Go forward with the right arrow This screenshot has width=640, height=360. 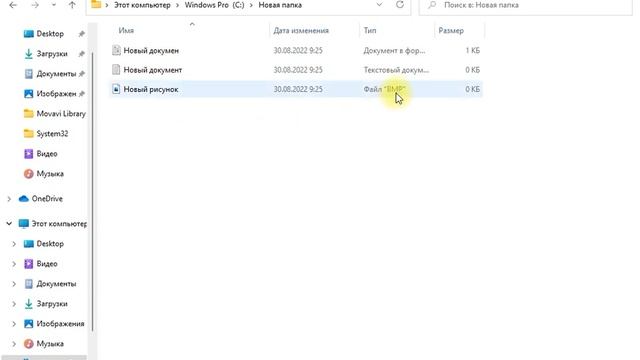[x=35, y=5]
